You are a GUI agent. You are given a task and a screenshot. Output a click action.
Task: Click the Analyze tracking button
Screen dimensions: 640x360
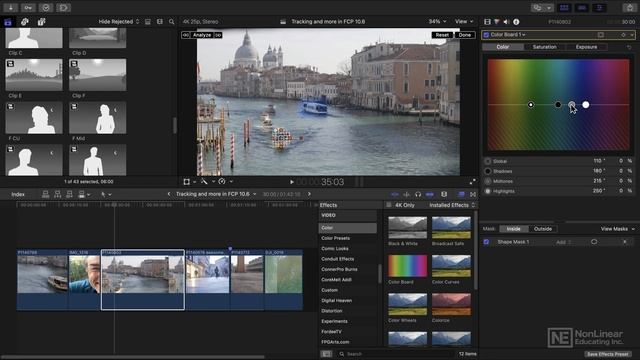(x=202, y=35)
